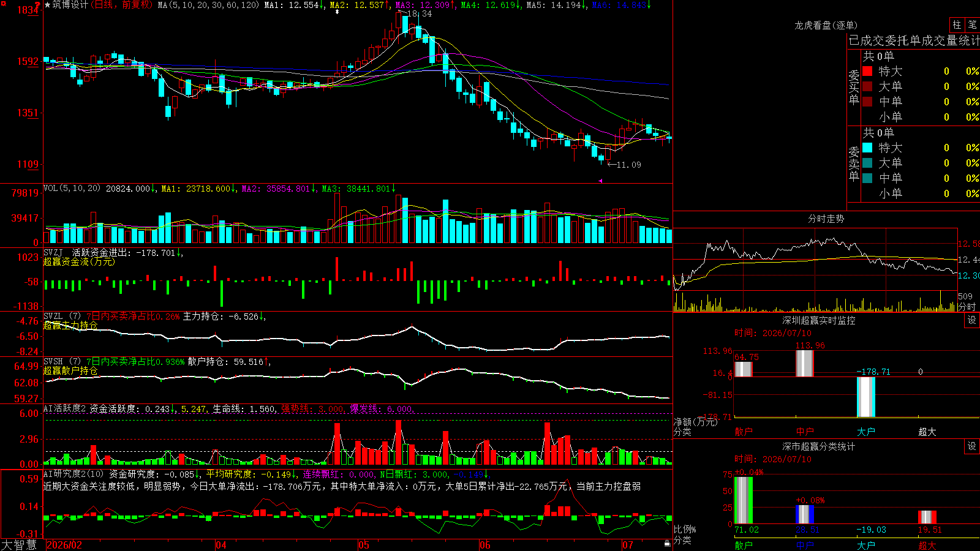Click the AI活跃度2 indicator name
Image resolution: width=980 pixels, height=551 pixels.
65,408
